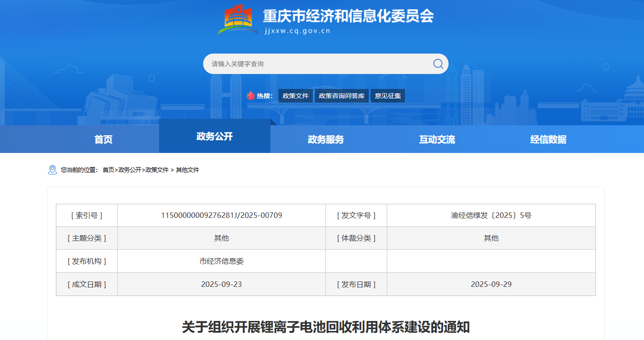
Task: Go to 首页 navigation tab
Action: point(103,139)
